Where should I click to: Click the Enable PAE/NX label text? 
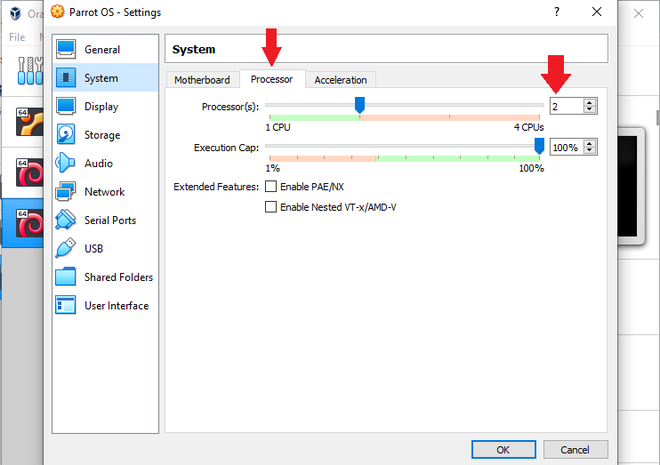click(x=312, y=187)
